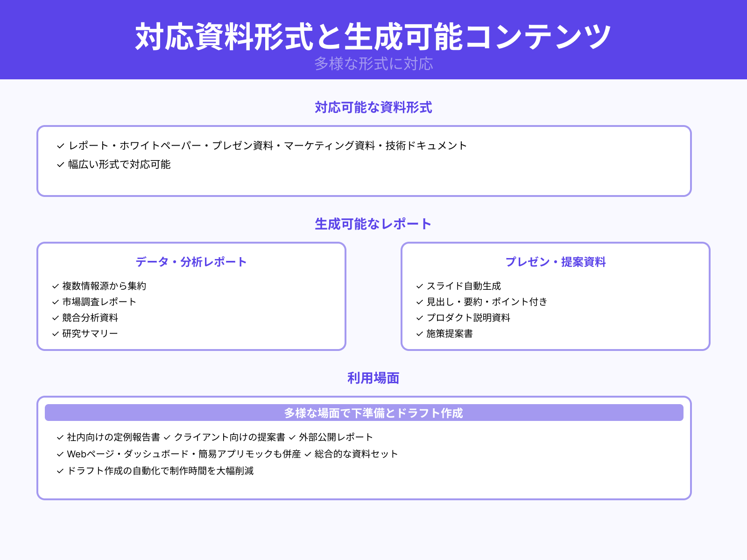Toggle the 見出し・要約・ポイント付き check item
This screenshot has height=560, width=747.
pos(486,302)
